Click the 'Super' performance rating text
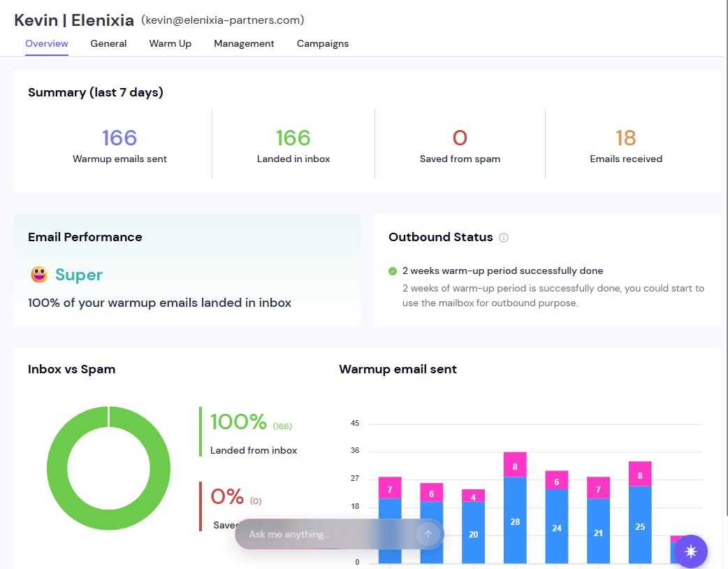 pyautogui.click(x=79, y=275)
